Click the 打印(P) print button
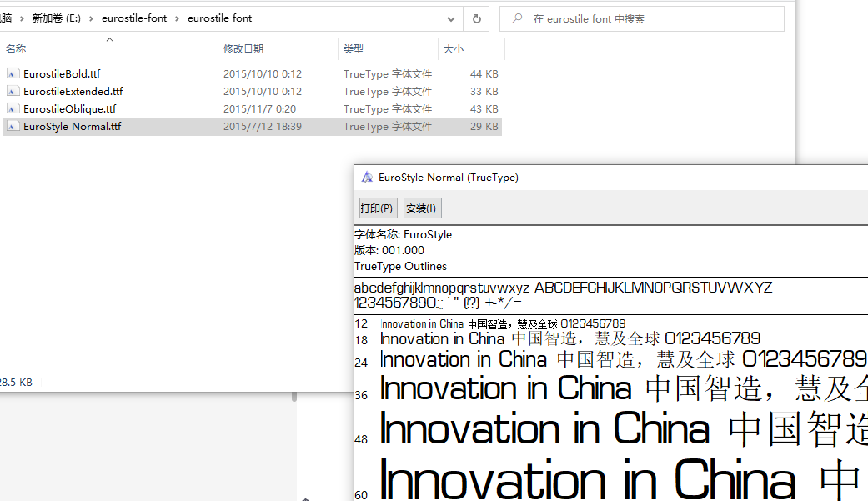Viewport: 868px width, 501px height. click(377, 208)
